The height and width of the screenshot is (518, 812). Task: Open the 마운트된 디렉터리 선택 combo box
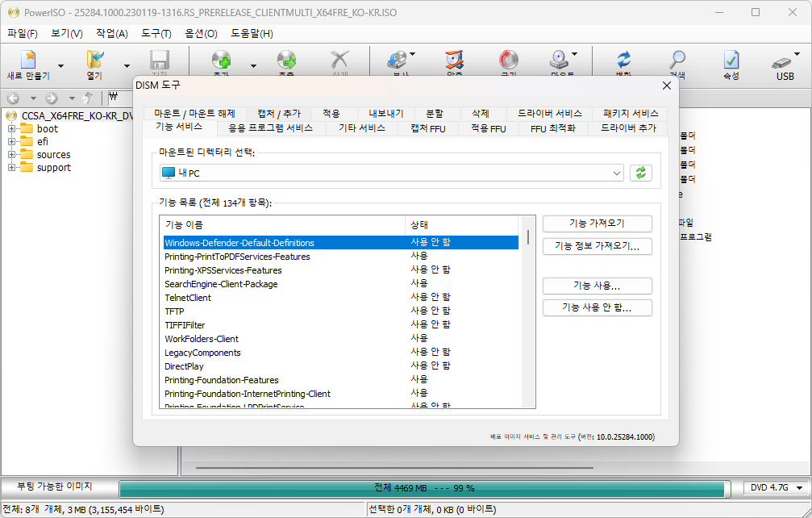[392, 173]
